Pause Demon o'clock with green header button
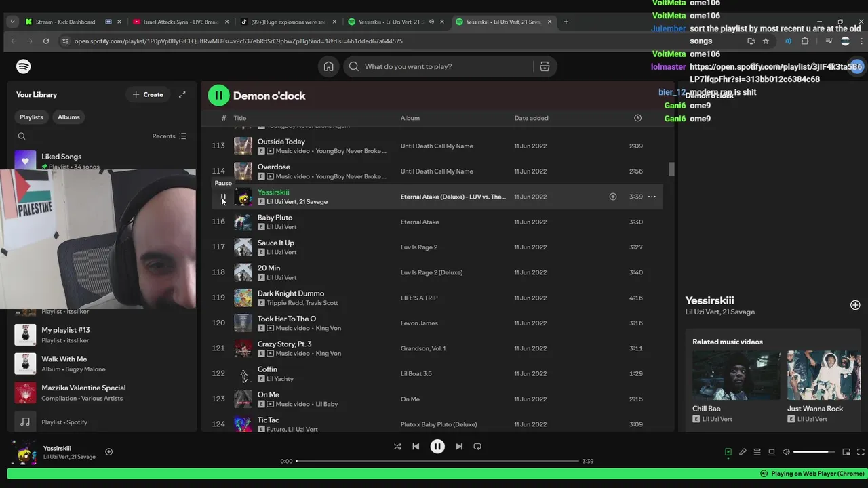The image size is (868, 488). 218,96
